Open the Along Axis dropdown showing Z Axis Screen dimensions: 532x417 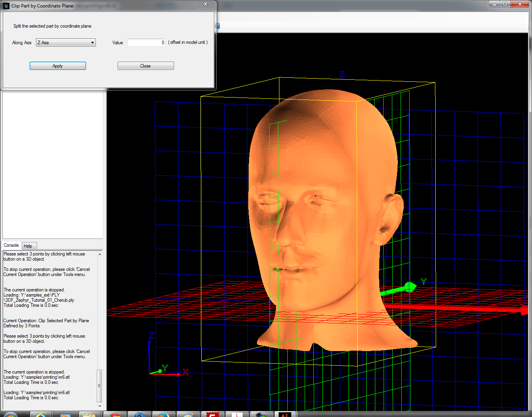point(66,43)
